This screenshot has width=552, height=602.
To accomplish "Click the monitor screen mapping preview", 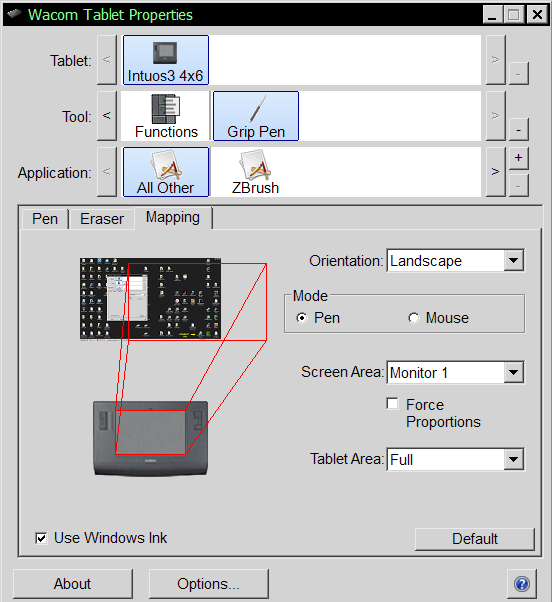I will coord(150,299).
